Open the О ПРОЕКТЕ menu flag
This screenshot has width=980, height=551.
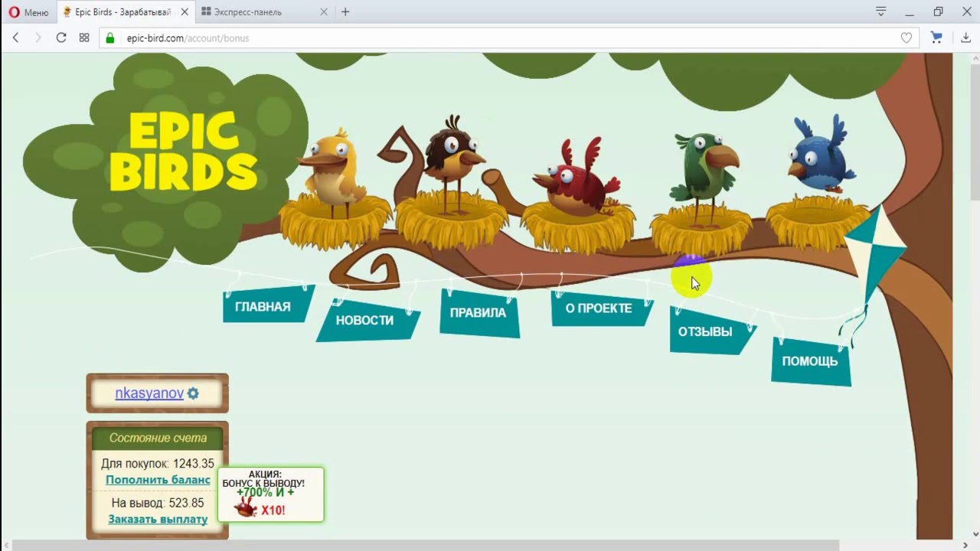coord(601,308)
